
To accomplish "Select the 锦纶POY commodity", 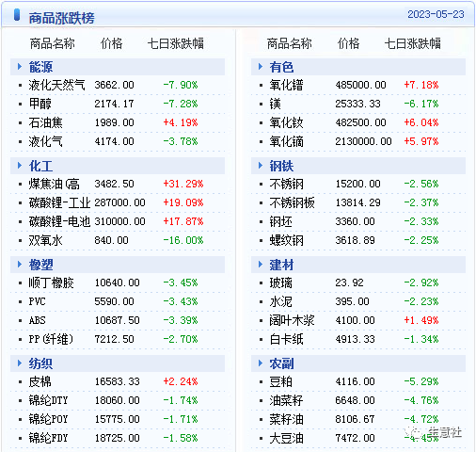I will click(x=48, y=419).
